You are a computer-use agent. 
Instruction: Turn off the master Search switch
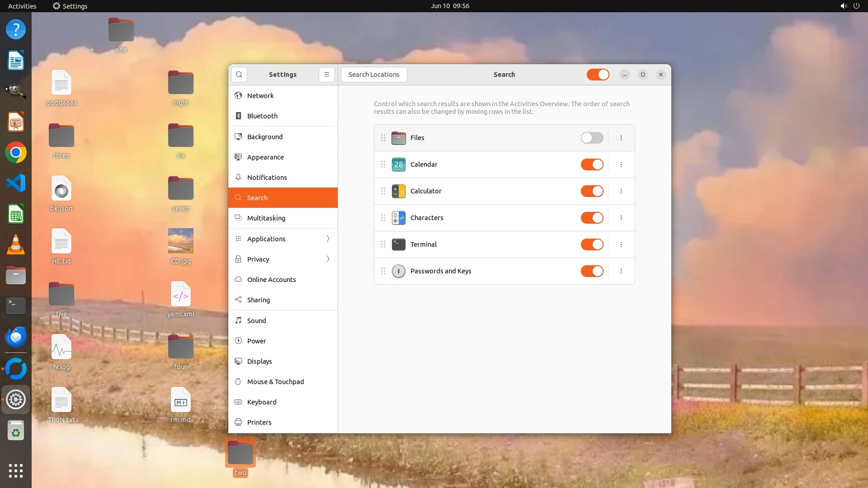598,75
